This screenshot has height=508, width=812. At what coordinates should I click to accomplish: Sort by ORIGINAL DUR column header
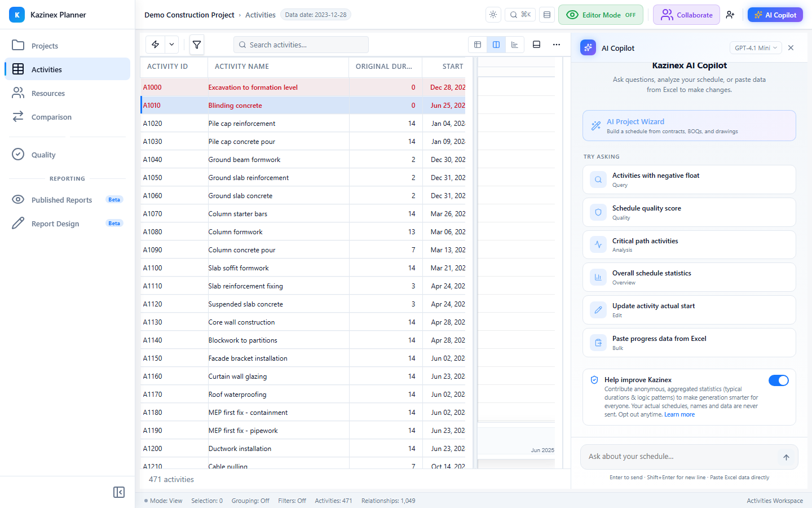(385, 66)
